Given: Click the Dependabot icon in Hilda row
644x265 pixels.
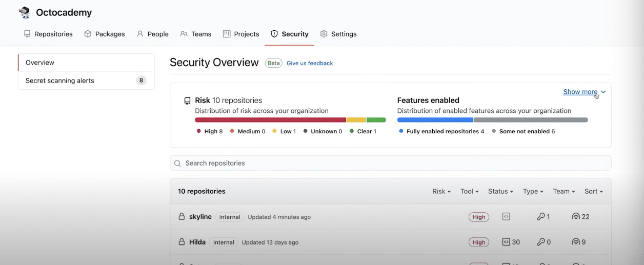Looking at the screenshot, I should point(576,242).
